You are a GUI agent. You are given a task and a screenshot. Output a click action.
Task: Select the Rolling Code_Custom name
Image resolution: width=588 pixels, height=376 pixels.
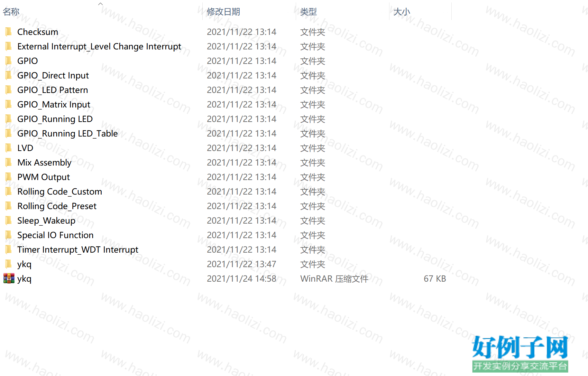pyautogui.click(x=59, y=191)
